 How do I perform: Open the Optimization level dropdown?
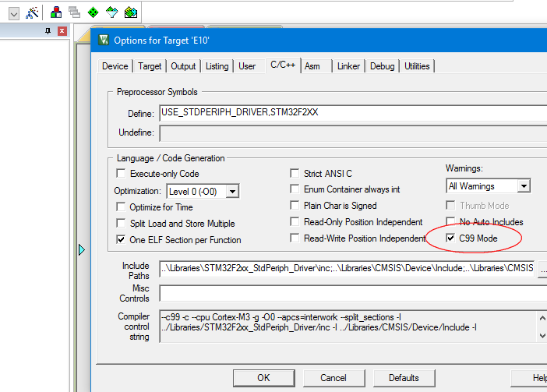232,192
